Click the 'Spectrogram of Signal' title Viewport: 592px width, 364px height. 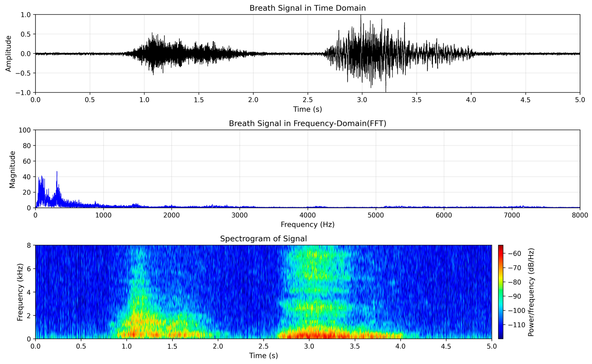coord(263,239)
